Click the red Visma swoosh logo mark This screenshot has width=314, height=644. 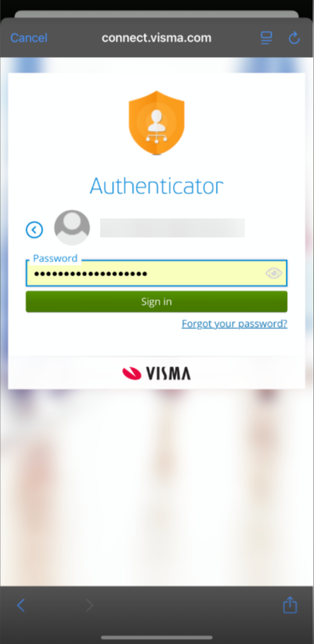tap(132, 373)
